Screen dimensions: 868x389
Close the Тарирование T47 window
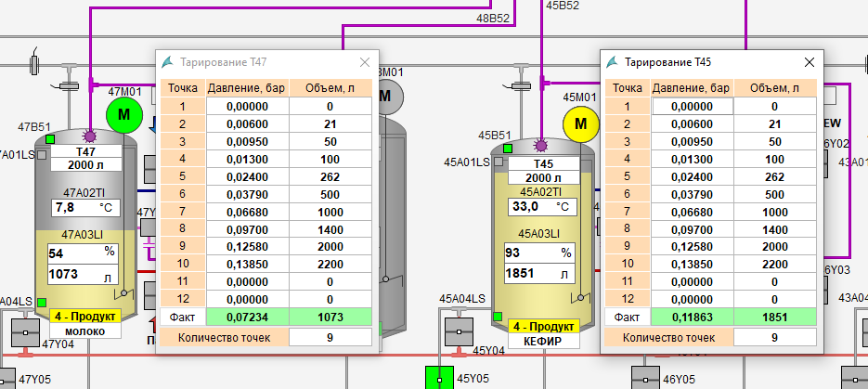365,62
